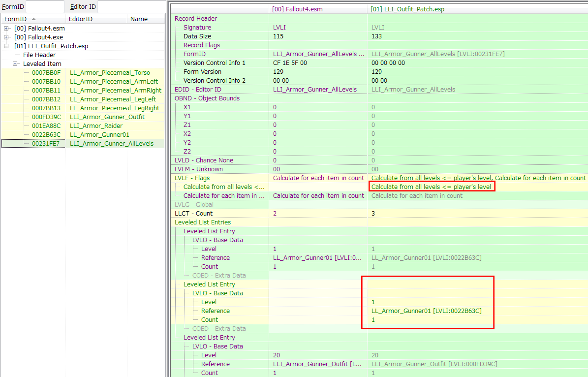Select record LLI_Armor_Gunner_AllLevels
588x377 pixels.
click(112, 144)
